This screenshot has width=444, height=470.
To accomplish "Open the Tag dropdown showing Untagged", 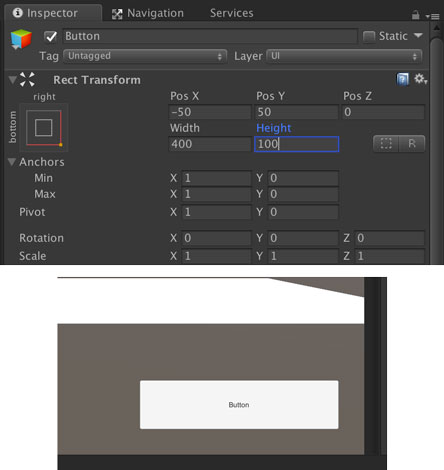I will 145,56.
